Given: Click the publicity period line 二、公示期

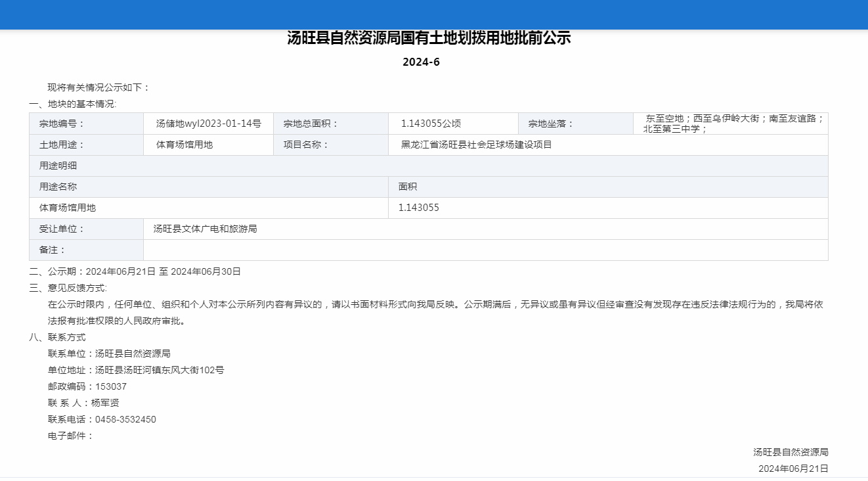Looking at the screenshot, I should [x=135, y=271].
